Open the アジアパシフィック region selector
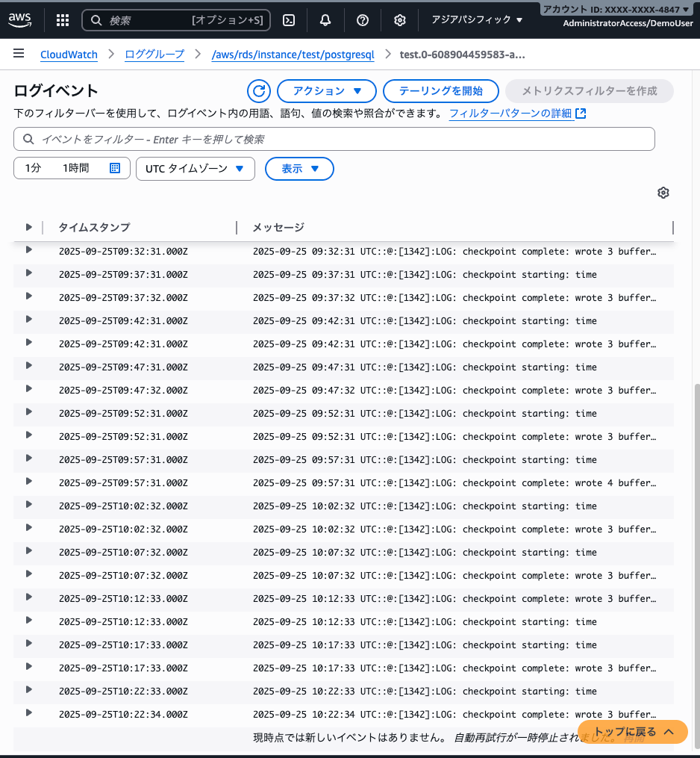The image size is (700, 758). 477,20
